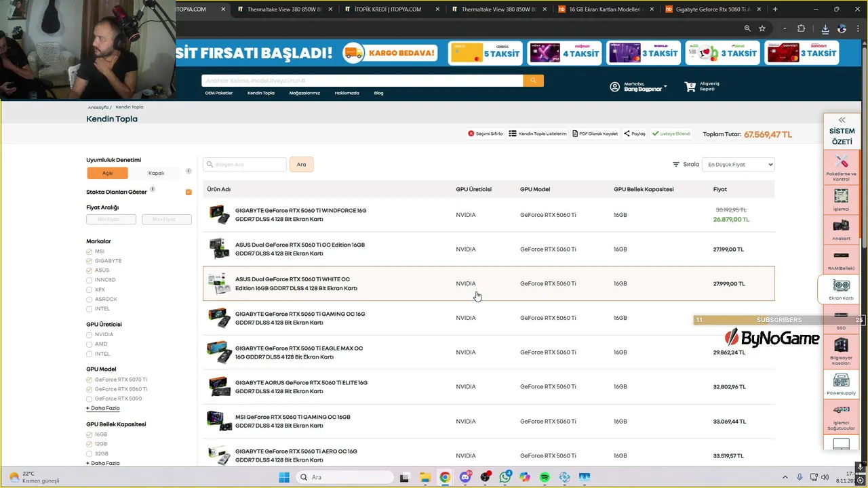This screenshot has width=868, height=488.
Task: Select the Anakart icon in the sidebar
Action: (841, 230)
